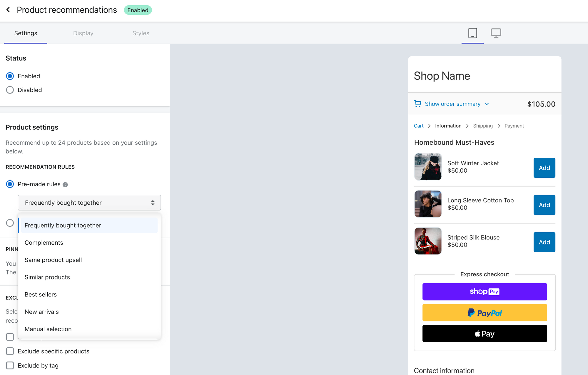Expand the Show order summary section
588x375 pixels.
tap(453, 104)
